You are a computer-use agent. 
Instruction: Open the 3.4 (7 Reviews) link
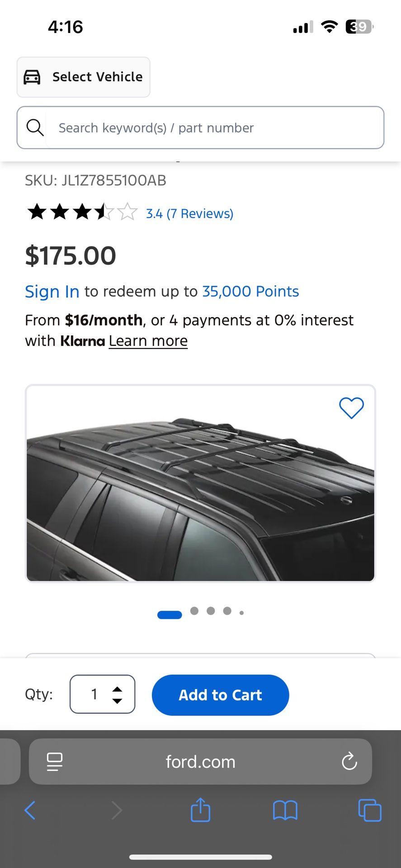click(189, 213)
